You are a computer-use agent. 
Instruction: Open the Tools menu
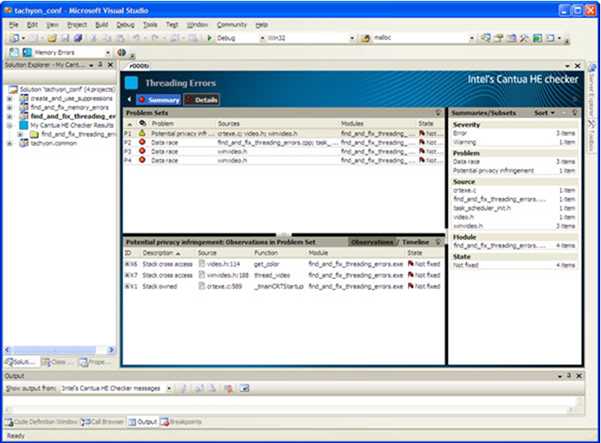[150, 25]
